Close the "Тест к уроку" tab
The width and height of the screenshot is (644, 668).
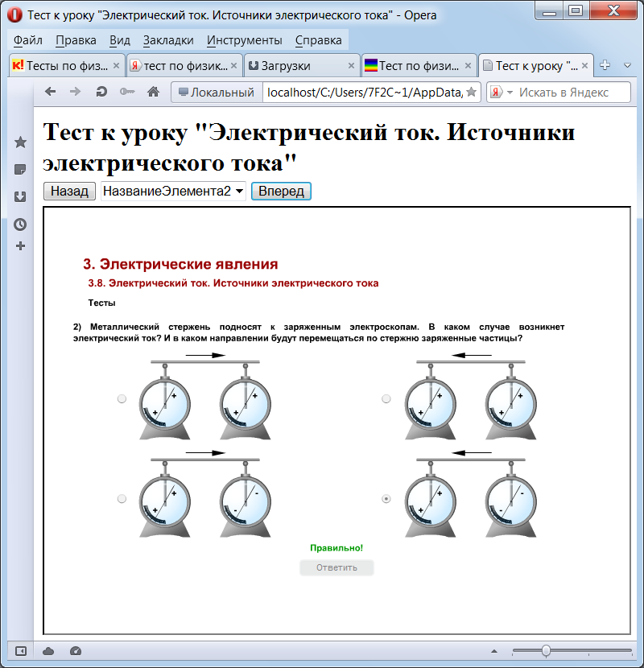(584, 66)
